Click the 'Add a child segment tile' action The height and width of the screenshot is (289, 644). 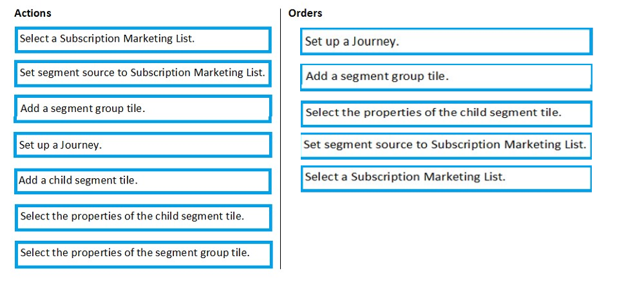(x=143, y=181)
